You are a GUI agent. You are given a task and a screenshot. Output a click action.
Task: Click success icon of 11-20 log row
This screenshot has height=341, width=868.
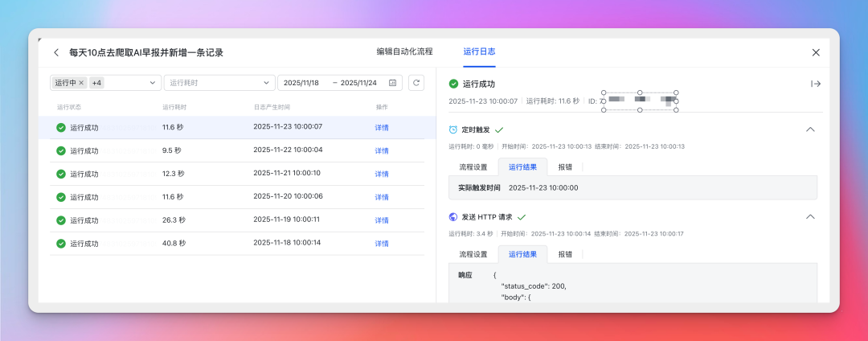tap(61, 197)
